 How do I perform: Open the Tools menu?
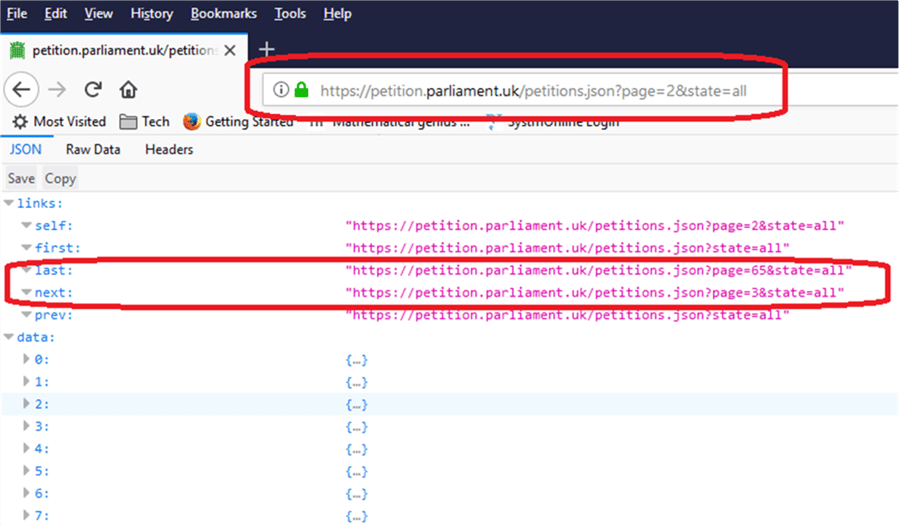[290, 13]
